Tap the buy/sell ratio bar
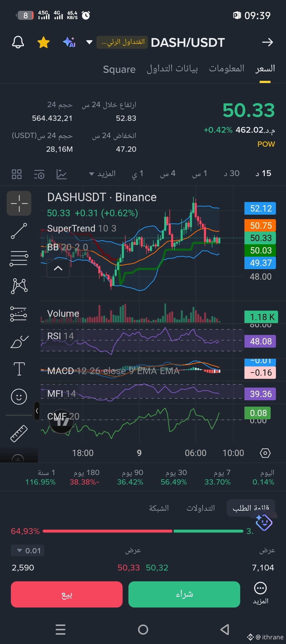Viewport: 286px width, 644px height. pyautogui.click(x=143, y=531)
